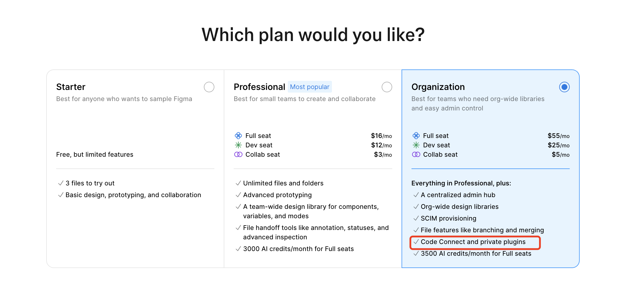644x290 pixels.
Task: Click the Free, but limited features text
Action: coord(94,154)
